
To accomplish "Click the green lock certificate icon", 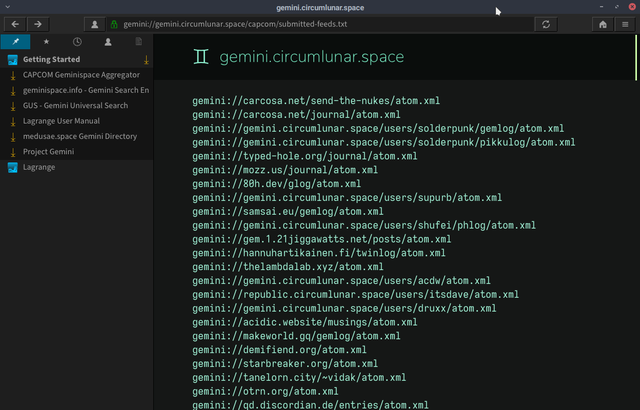I will [x=114, y=24].
